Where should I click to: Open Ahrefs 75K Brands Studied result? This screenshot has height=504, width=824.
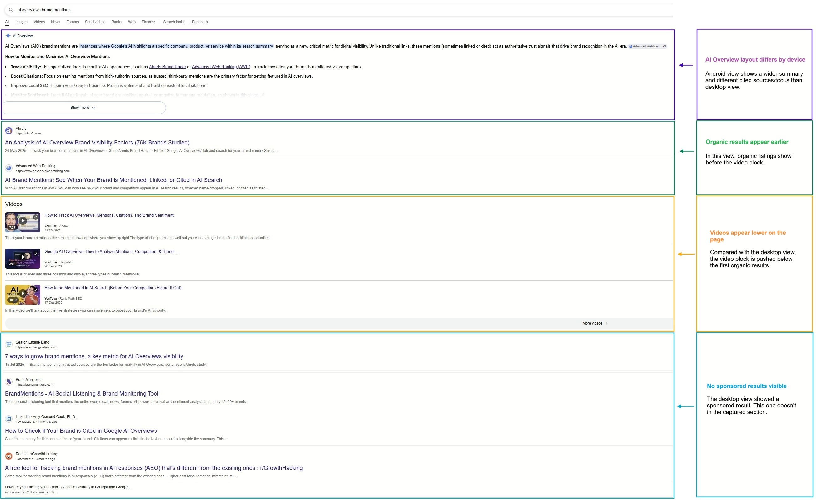tap(98, 143)
